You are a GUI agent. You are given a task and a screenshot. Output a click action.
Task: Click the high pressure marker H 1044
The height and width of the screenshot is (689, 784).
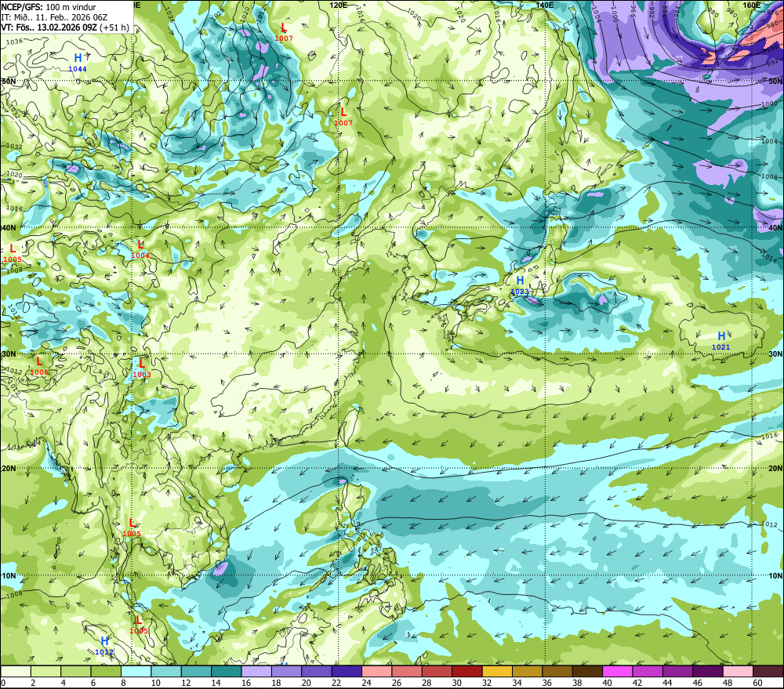click(x=78, y=63)
